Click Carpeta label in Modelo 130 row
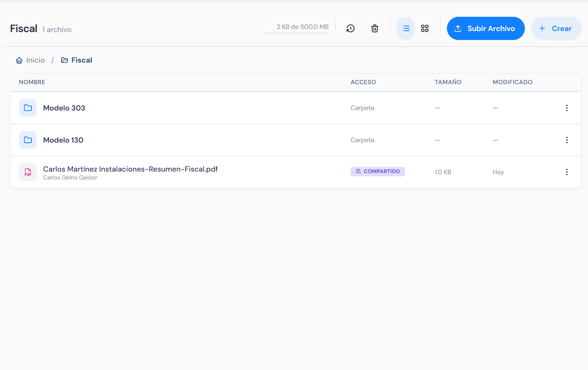Screen dimensions: 588x370 [x=362, y=140]
